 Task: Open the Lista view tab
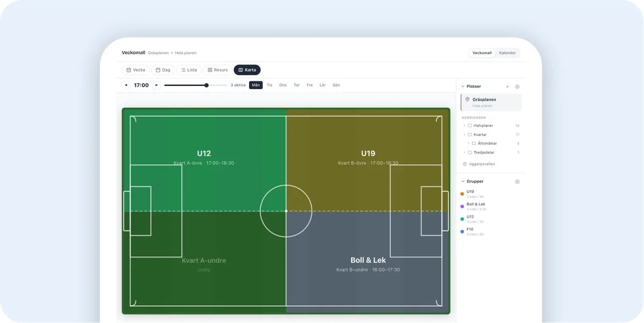(x=189, y=70)
